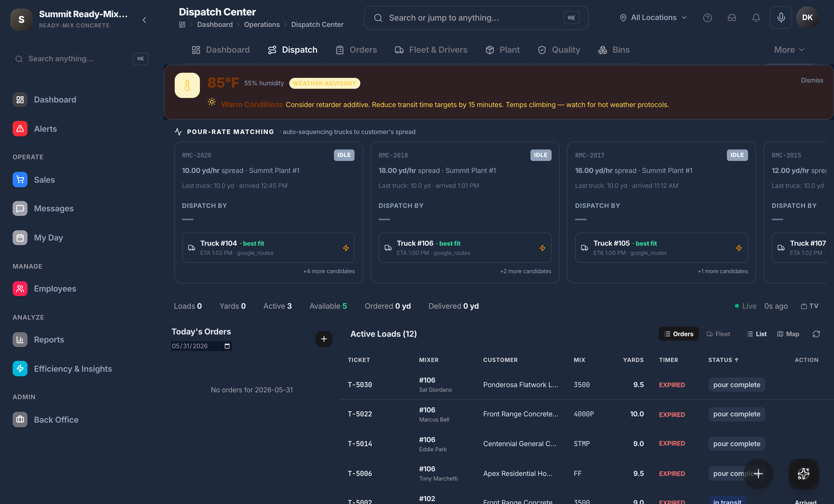Click the Available 5 stat
This screenshot has width=834, height=504.
coord(328,306)
